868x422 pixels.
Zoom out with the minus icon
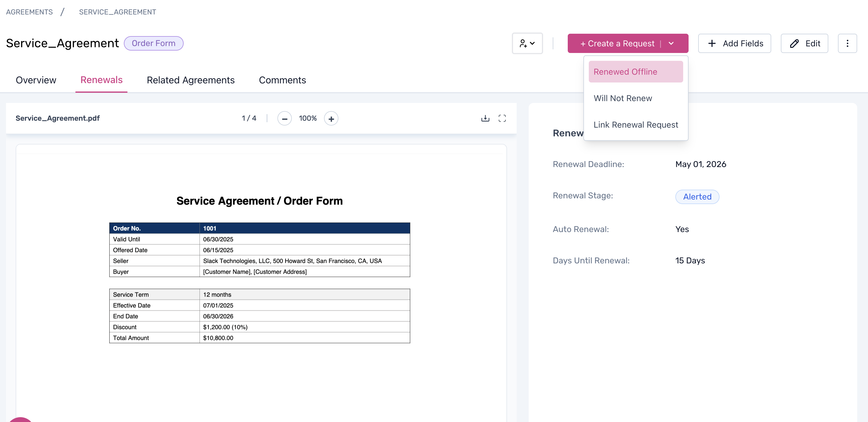(284, 119)
